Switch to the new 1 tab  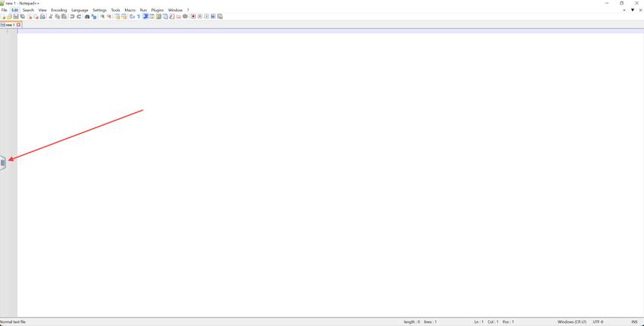coord(9,25)
